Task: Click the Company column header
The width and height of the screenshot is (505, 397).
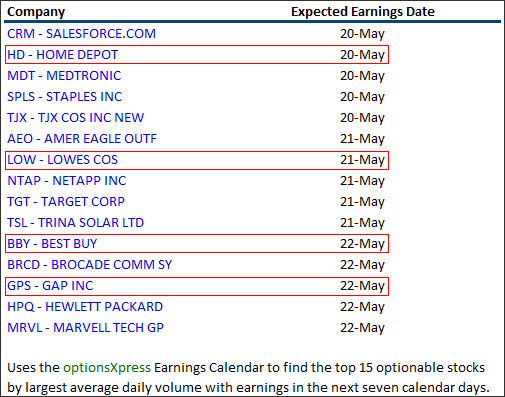Action: (x=36, y=12)
